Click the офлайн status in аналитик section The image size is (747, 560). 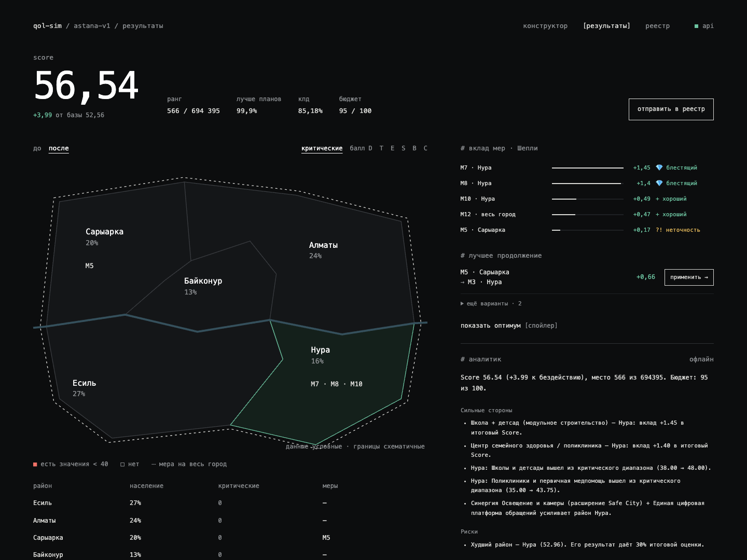tap(701, 359)
